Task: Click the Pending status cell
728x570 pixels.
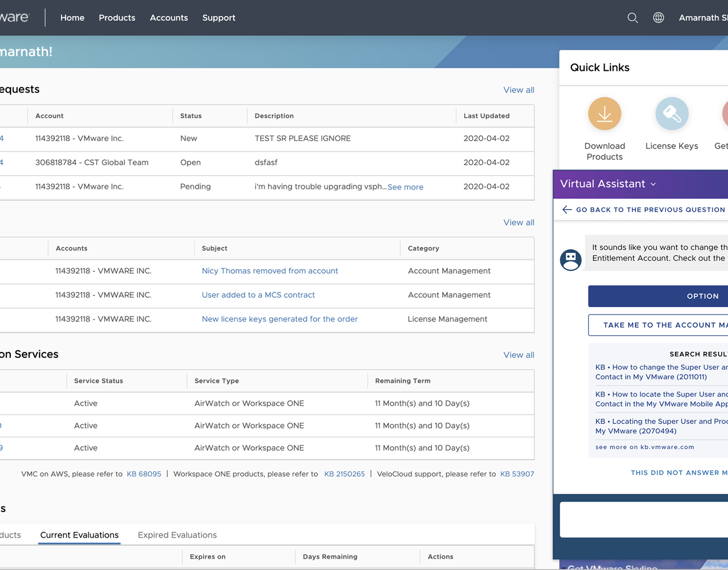Action: coord(195,186)
